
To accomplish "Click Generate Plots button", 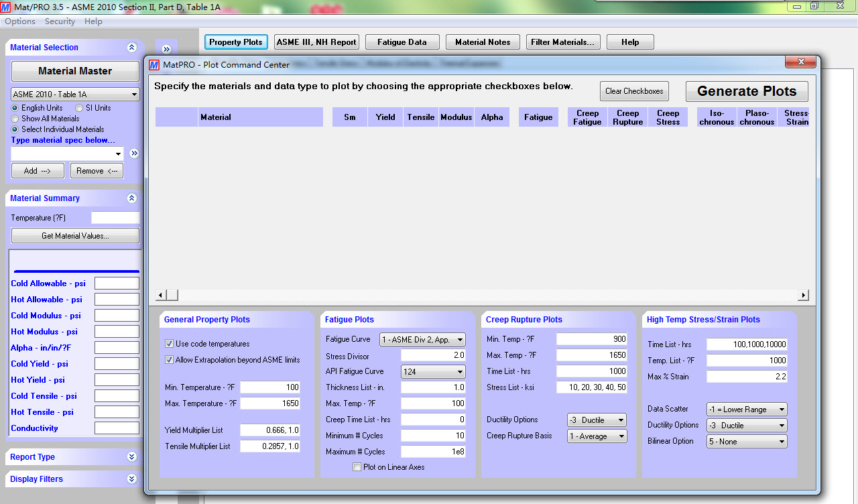I will [747, 91].
